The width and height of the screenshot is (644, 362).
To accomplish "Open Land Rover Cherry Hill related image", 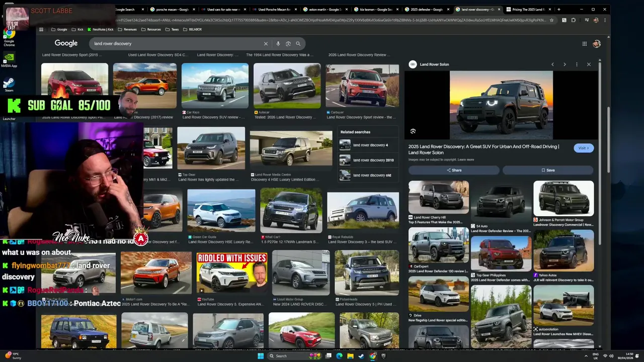I will (438, 197).
